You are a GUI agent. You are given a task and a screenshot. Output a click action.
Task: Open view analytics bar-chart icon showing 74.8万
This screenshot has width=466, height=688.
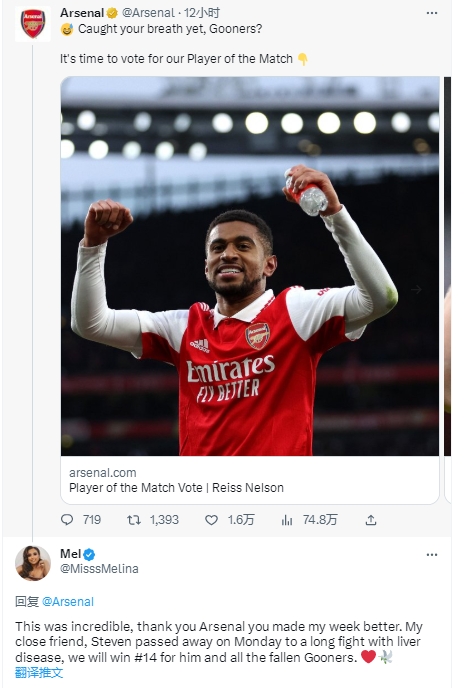(x=287, y=520)
